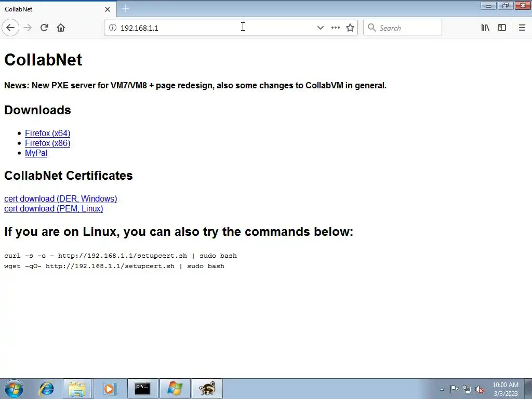Screen dimensions: 532x399
Task: Select the raccoon MyPal taskbar icon
Action: coord(207,389)
